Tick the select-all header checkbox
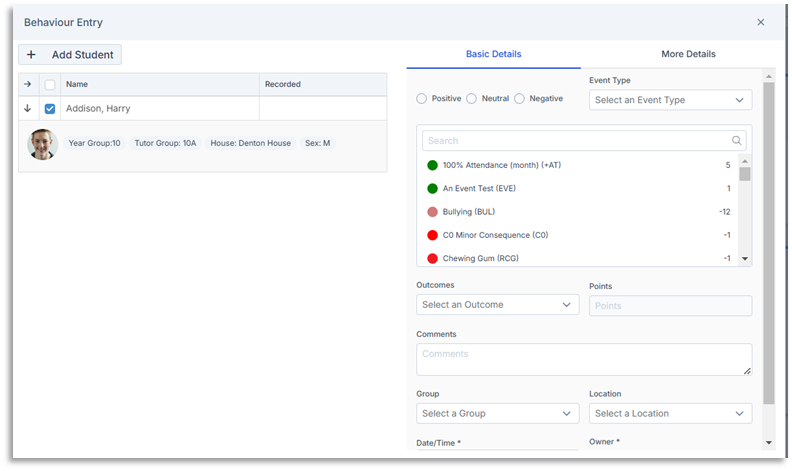This screenshot has width=792, height=471. [50, 85]
